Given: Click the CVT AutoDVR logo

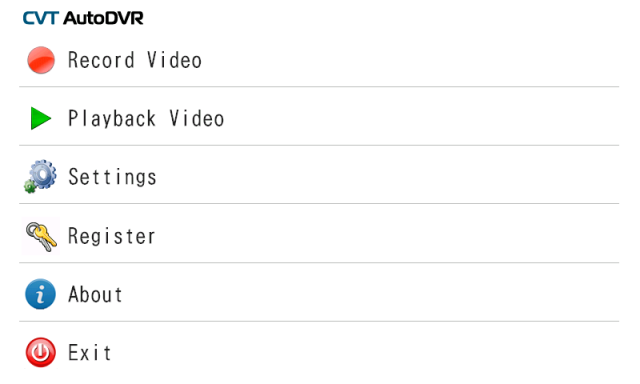Looking at the screenshot, I should 83,18.
